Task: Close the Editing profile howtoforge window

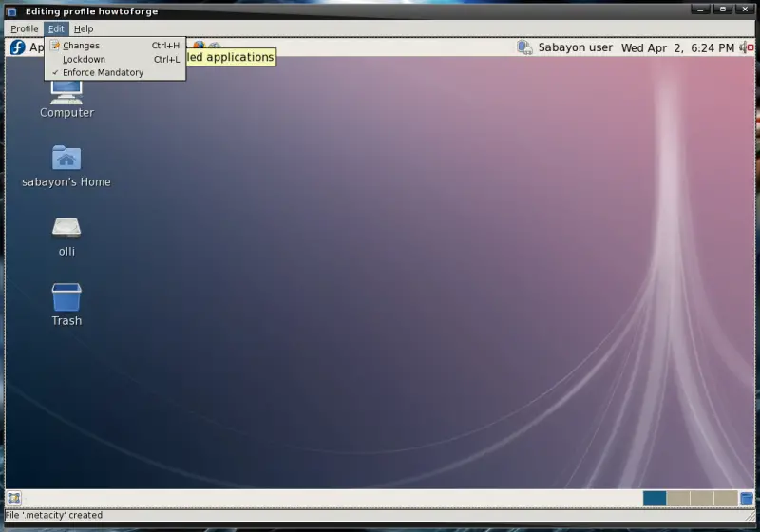Action: (745, 9)
